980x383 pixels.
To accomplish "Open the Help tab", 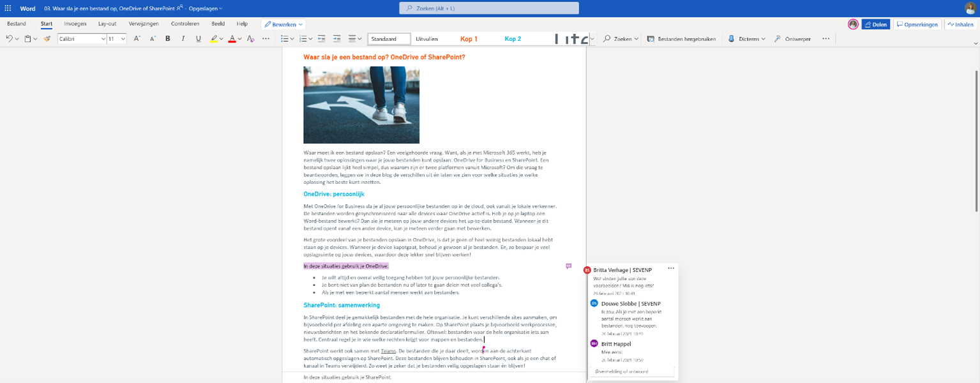I will point(242,24).
